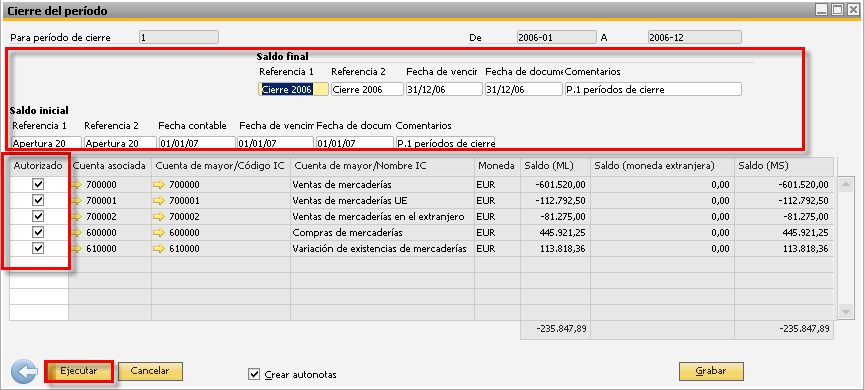Select cell 'Compras de mercaderías'
The width and height of the screenshot is (865, 390).
(382, 233)
